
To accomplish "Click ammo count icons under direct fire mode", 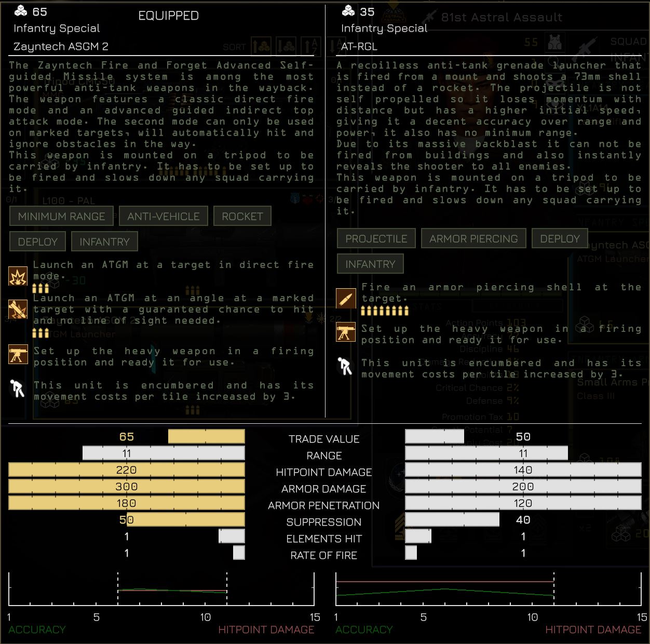I will pyautogui.click(x=40, y=288).
